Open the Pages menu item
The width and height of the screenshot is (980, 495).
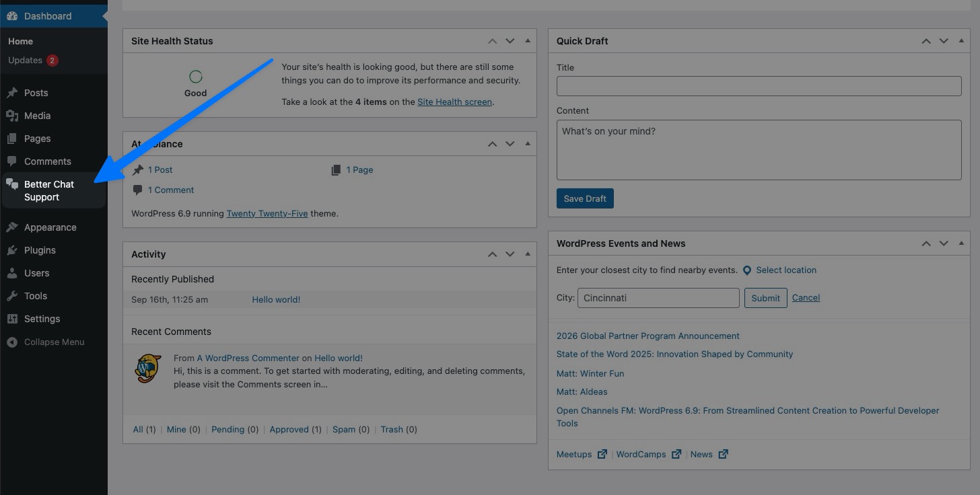point(37,139)
